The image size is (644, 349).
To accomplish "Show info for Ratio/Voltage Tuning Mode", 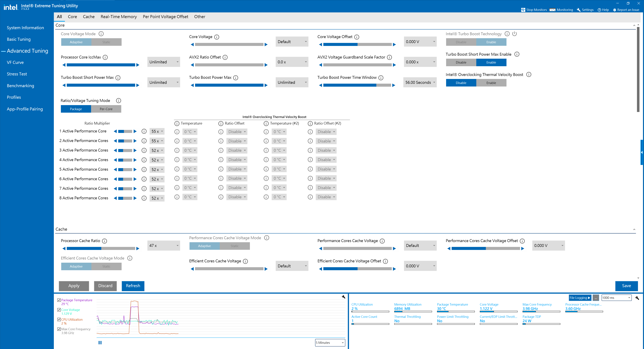I will tap(119, 101).
